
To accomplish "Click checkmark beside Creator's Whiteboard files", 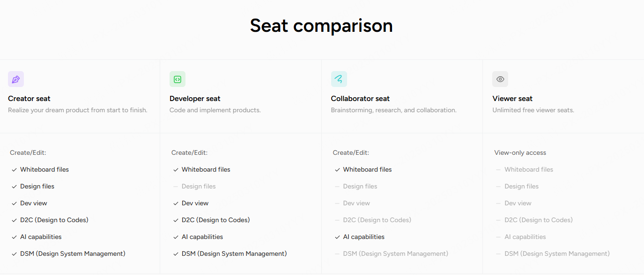I will [x=15, y=170].
